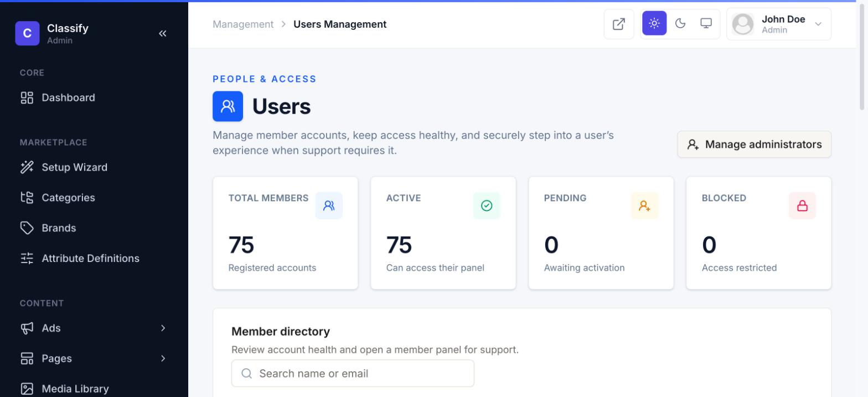Click manage-administrators user-plus icon
This screenshot has width=868, height=397.
coord(693,145)
